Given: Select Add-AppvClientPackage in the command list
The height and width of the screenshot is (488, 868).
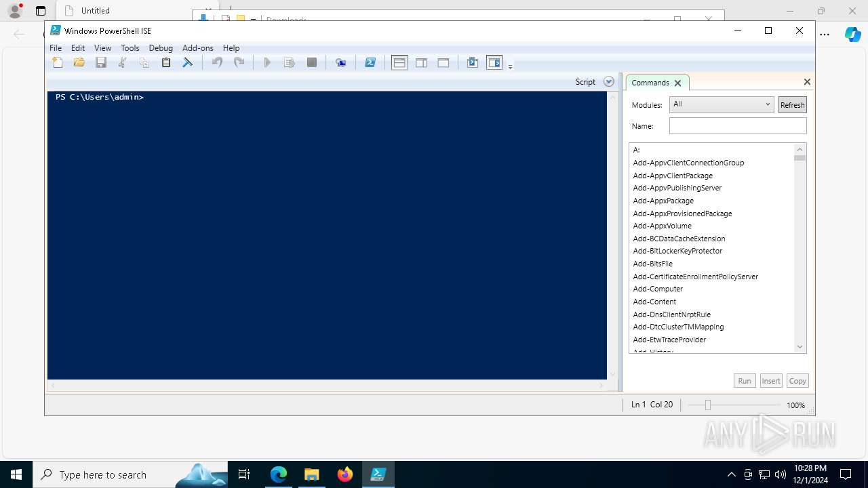Looking at the screenshot, I should pyautogui.click(x=673, y=176).
